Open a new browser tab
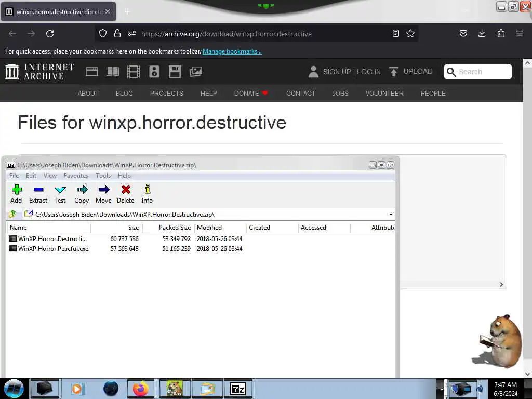 click(x=127, y=11)
